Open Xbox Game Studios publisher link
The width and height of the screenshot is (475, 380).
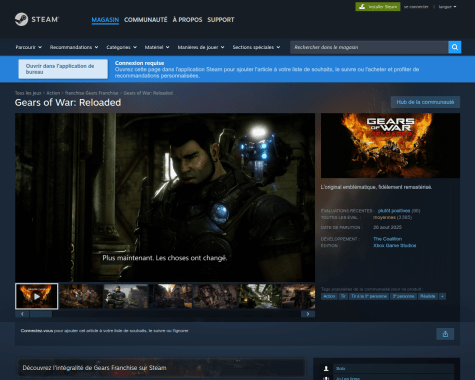(x=395, y=246)
